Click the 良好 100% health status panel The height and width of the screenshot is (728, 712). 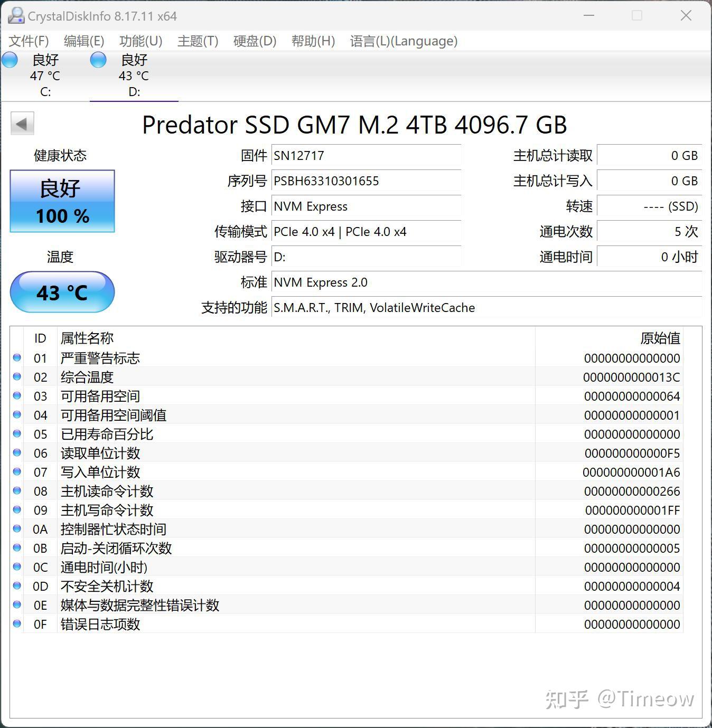pos(62,201)
